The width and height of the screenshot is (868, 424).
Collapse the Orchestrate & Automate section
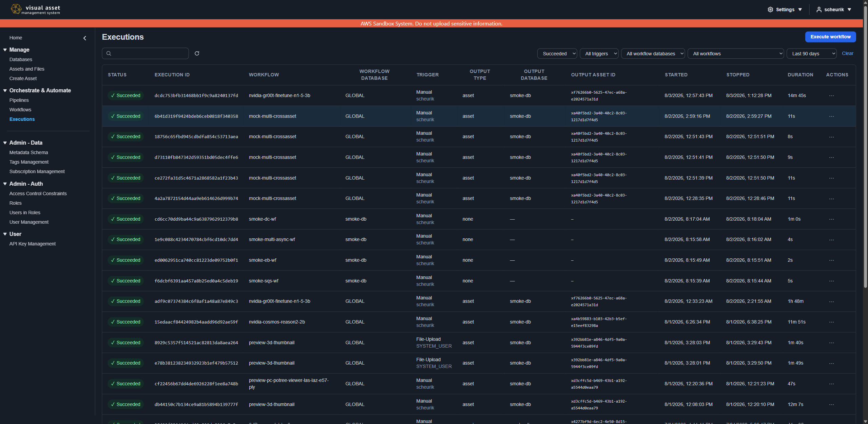pos(5,90)
